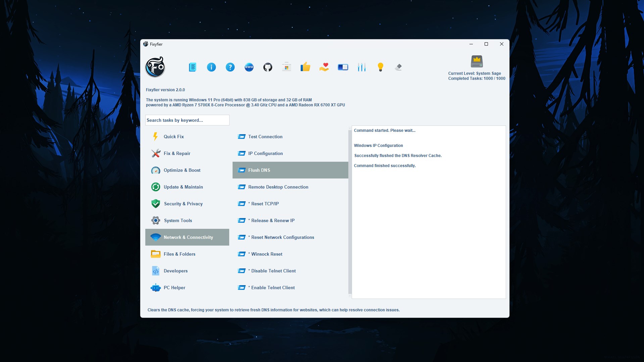Click 'Command finished successfully.' output line
The image size is (644, 362).
[385, 166]
